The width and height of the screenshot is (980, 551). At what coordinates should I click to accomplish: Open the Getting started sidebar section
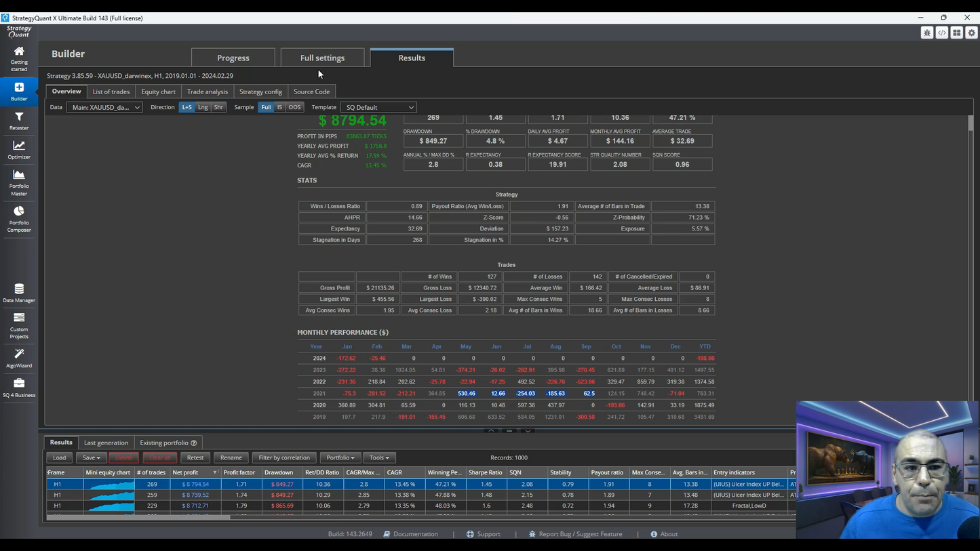[x=19, y=58]
